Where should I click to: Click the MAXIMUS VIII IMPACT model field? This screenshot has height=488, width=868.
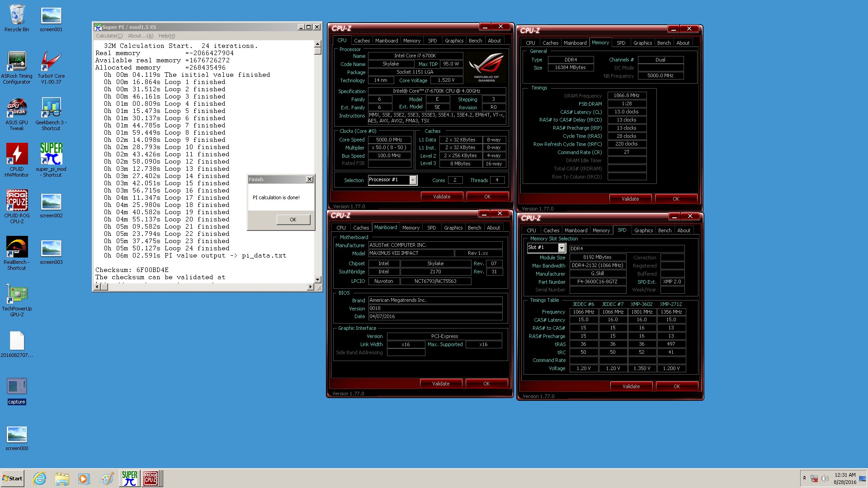click(x=410, y=253)
